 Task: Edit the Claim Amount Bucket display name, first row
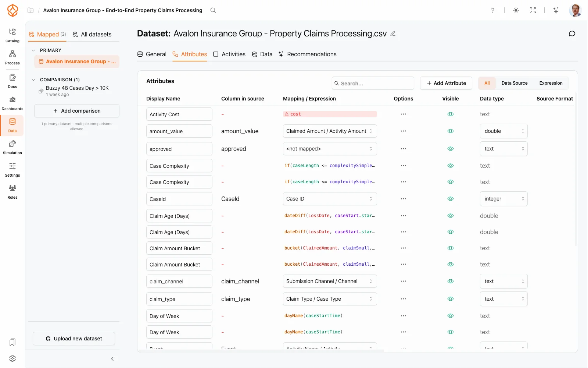tap(179, 248)
